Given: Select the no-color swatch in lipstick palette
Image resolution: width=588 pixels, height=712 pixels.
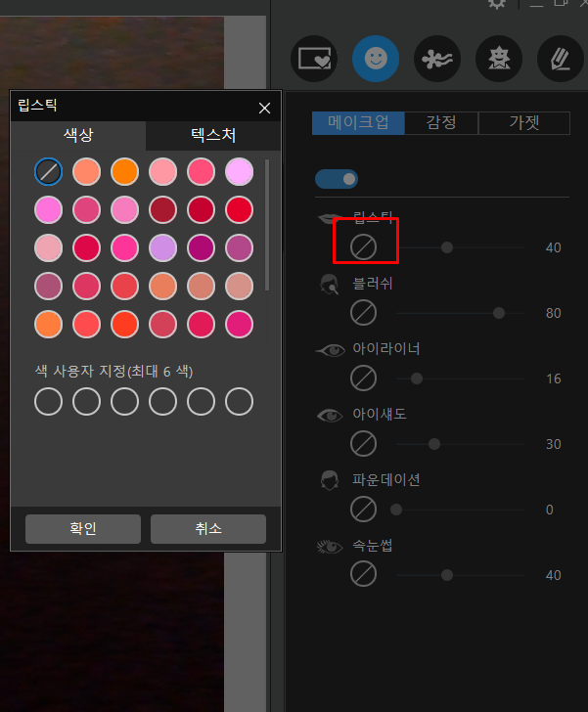Looking at the screenshot, I should pyautogui.click(x=48, y=172).
